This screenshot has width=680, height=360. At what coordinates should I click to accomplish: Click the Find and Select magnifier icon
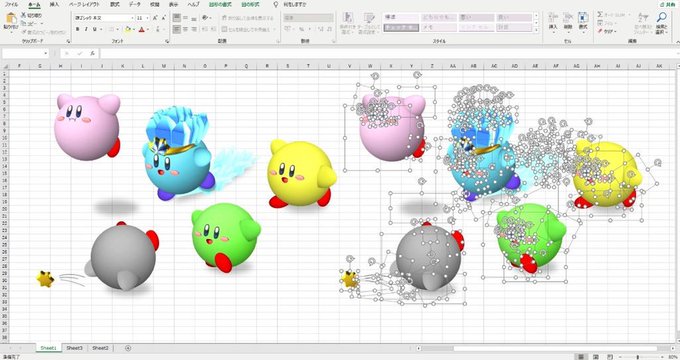(661, 18)
